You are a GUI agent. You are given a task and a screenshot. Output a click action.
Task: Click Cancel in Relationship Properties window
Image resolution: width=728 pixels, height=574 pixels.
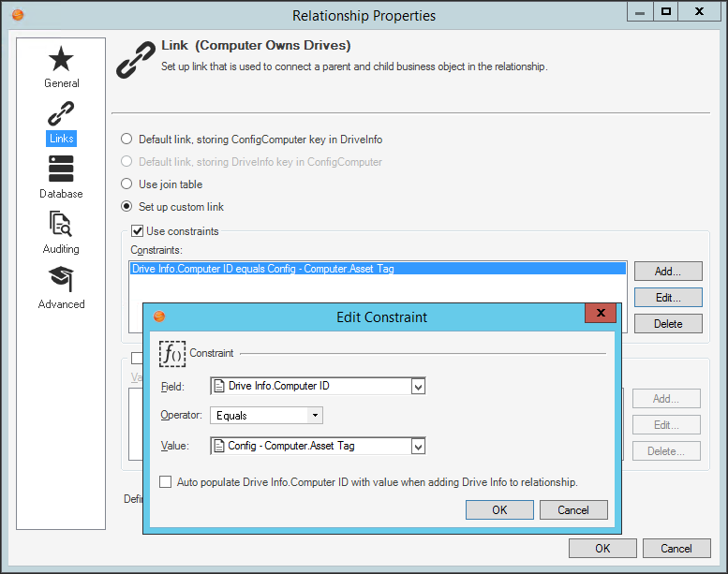coord(676,549)
